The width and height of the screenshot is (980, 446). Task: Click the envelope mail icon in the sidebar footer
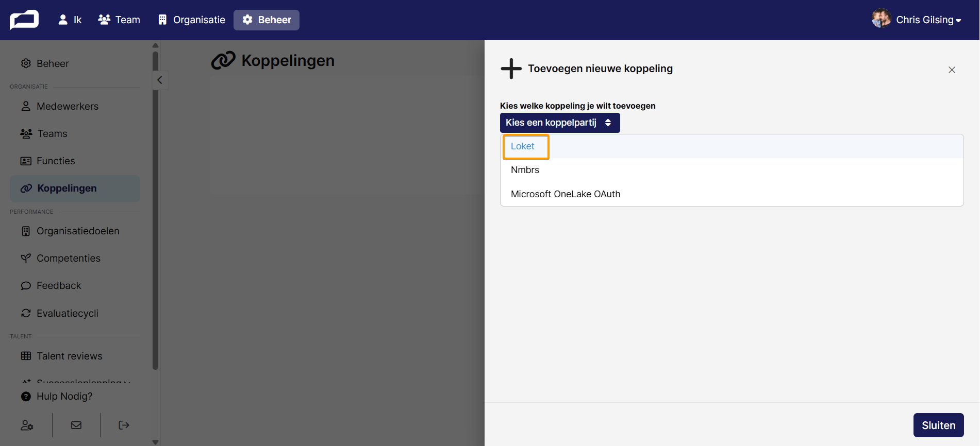(76, 425)
